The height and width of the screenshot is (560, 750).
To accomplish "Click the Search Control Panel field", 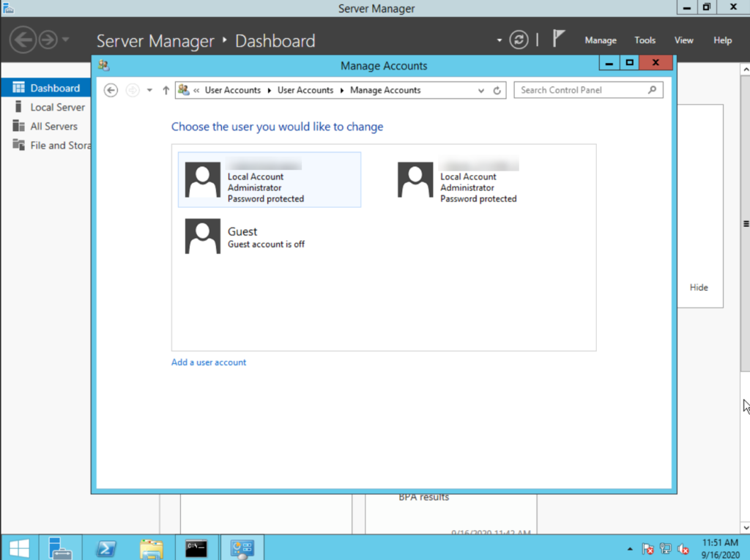I will pyautogui.click(x=588, y=90).
